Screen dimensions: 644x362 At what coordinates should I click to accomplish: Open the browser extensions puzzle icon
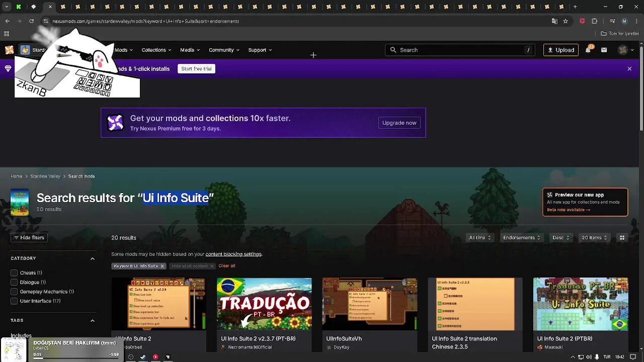pos(594,21)
